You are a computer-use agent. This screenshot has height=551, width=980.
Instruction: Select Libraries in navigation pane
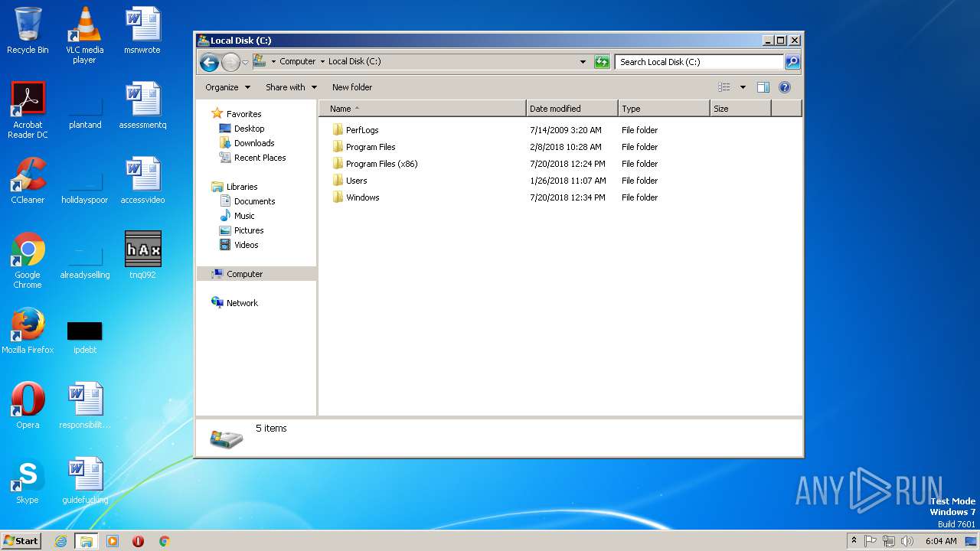241,187
